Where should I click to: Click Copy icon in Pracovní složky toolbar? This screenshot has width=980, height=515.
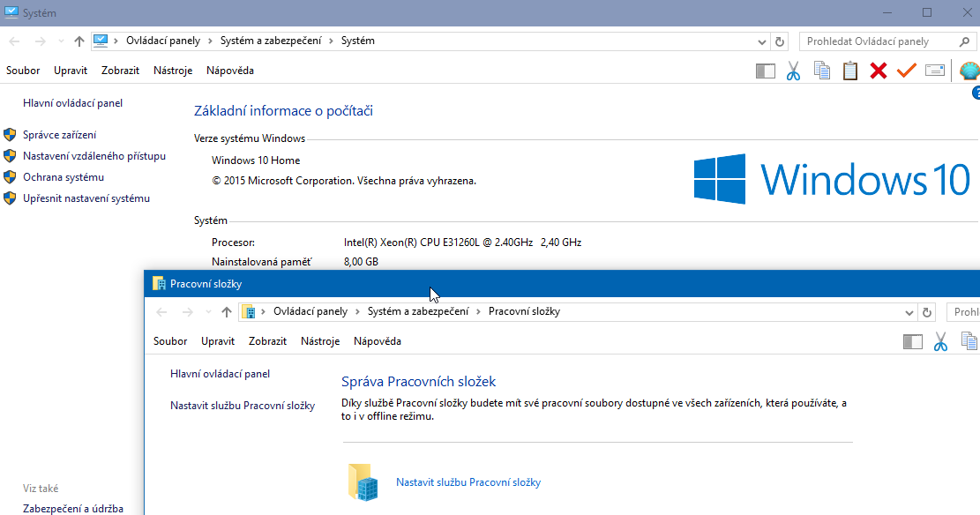[969, 341]
